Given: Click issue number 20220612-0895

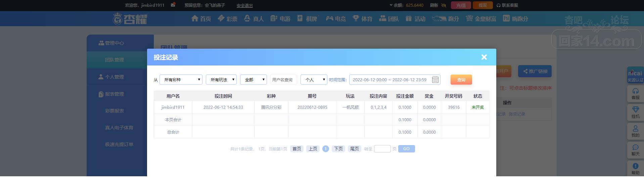Looking at the screenshot, I should click(312, 107).
